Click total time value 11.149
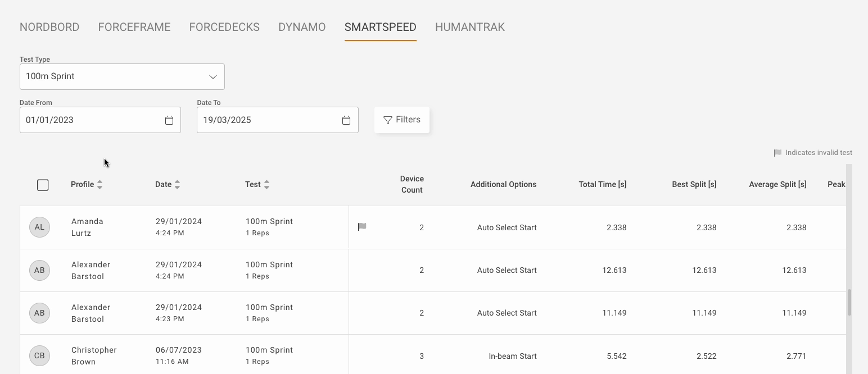 tap(614, 313)
